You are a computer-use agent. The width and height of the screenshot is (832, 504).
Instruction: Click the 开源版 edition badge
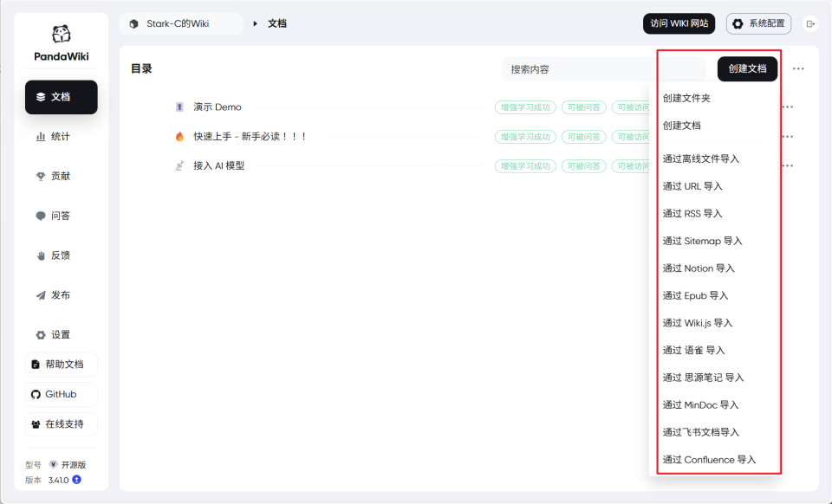[68, 465]
